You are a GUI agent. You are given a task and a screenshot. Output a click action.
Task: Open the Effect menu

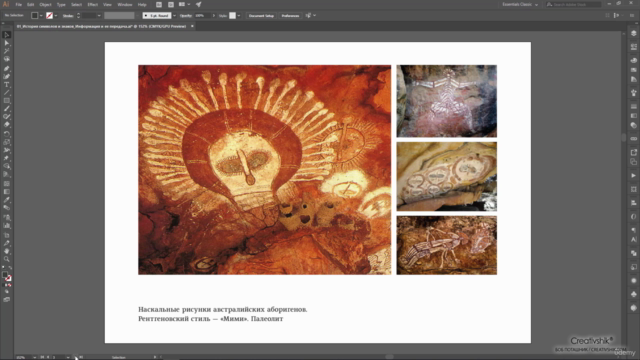tap(93, 4)
